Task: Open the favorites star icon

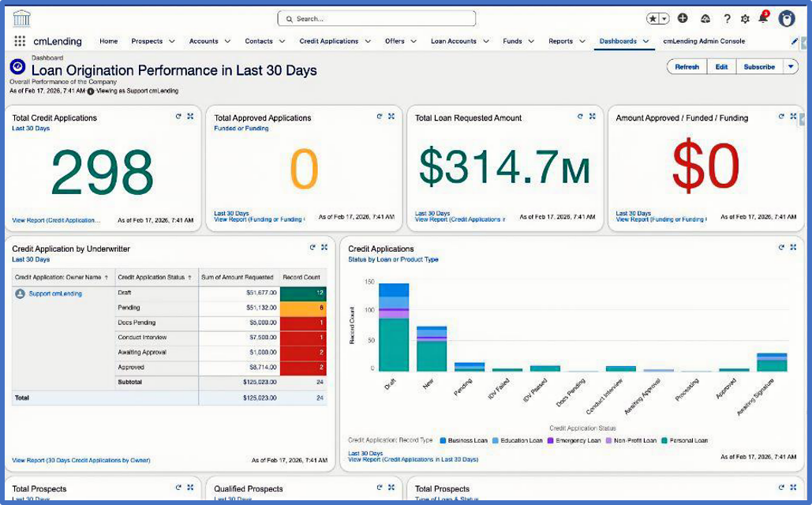Action: pyautogui.click(x=653, y=19)
